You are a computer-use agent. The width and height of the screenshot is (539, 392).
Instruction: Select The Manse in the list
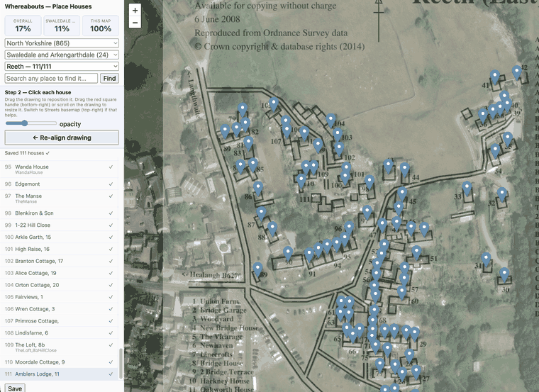tap(59, 198)
